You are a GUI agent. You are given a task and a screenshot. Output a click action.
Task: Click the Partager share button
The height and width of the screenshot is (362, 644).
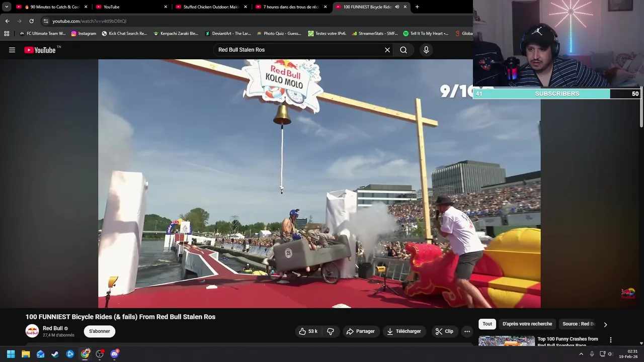tap(361, 331)
